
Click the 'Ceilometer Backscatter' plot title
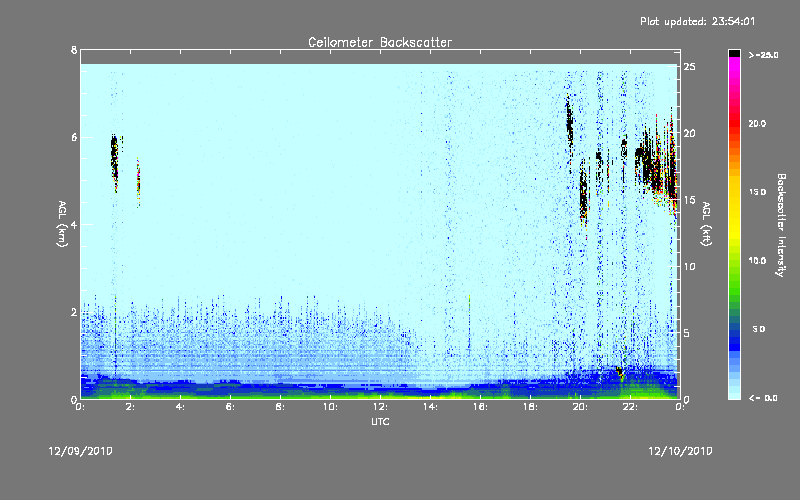pos(380,42)
